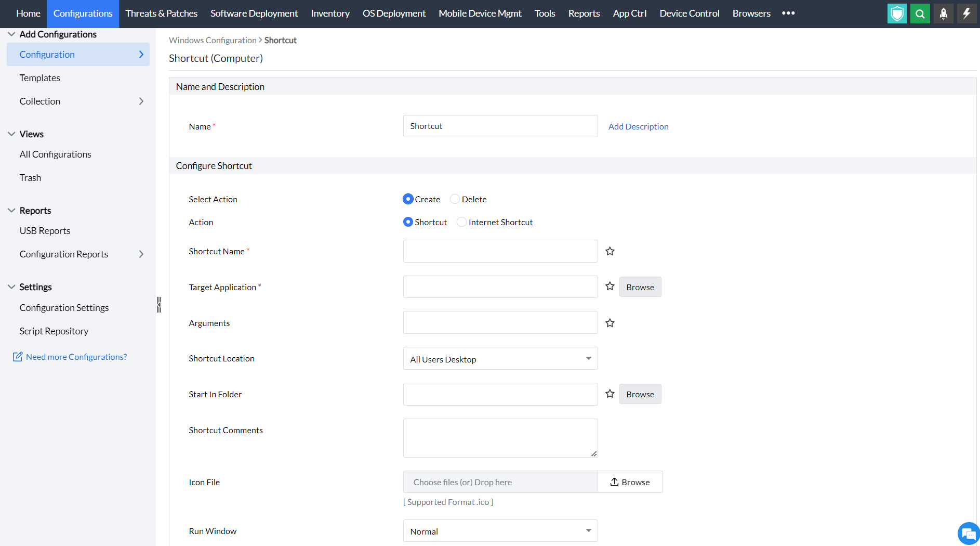Click the star icon beside Arguments field
Viewport: 980px width, 546px height.
[610, 322]
